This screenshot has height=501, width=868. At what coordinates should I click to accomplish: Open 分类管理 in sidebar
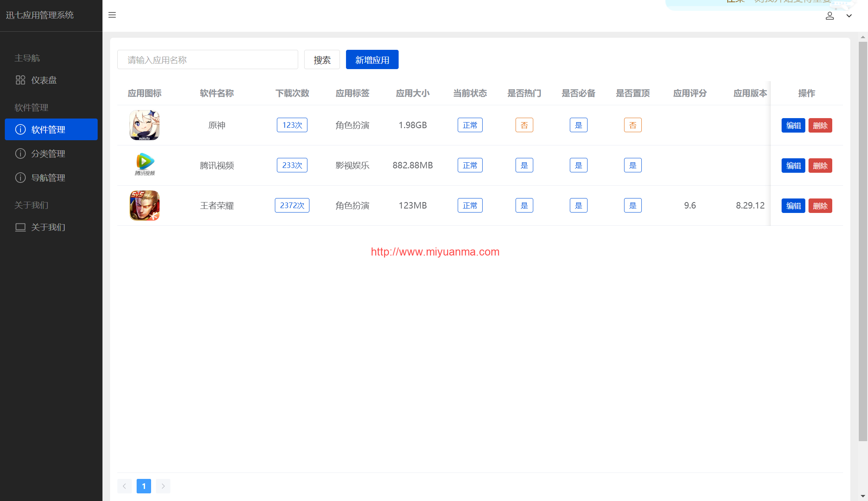click(x=51, y=153)
